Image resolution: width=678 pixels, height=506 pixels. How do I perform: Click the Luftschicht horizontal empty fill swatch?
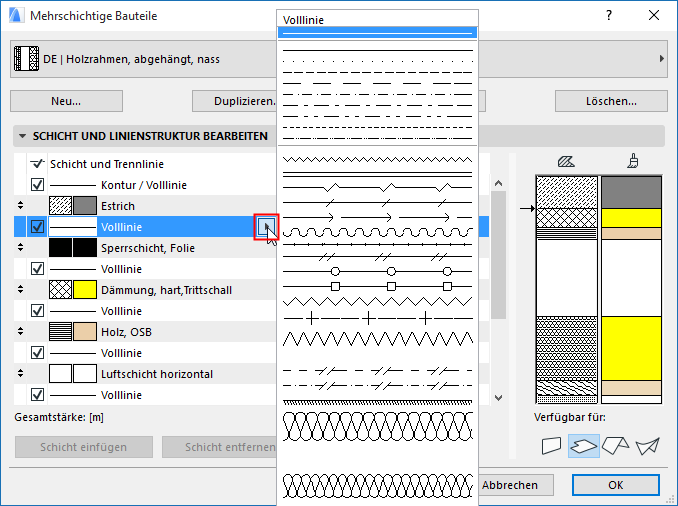click(61, 374)
